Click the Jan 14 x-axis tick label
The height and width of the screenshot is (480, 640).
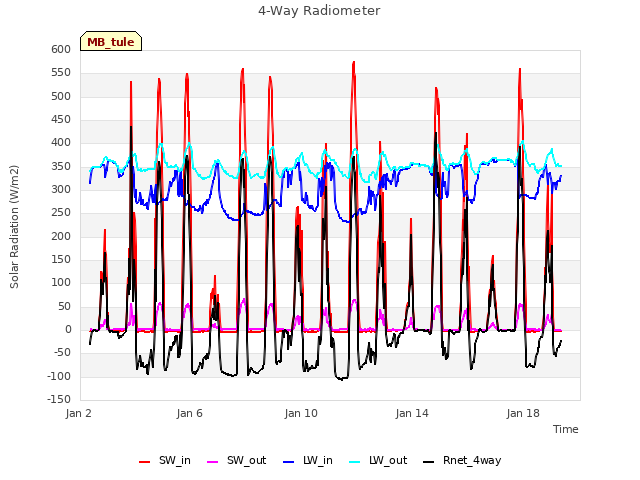pyautogui.click(x=412, y=413)
